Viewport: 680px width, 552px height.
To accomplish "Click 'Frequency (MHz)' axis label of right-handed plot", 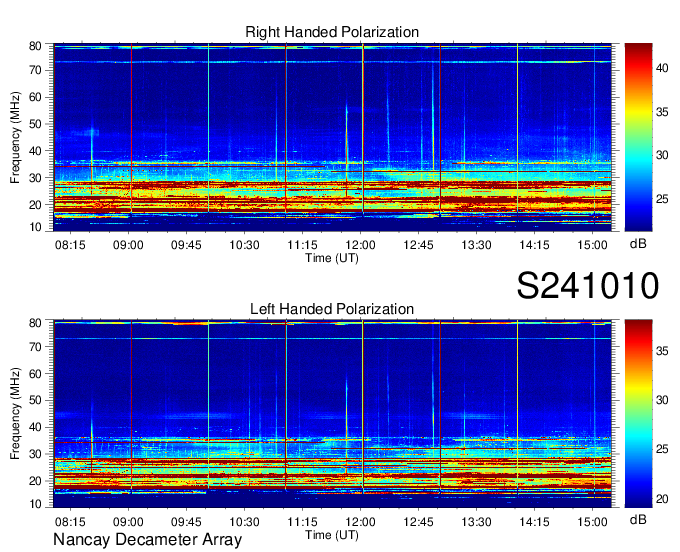I will [x=15, y=137].
